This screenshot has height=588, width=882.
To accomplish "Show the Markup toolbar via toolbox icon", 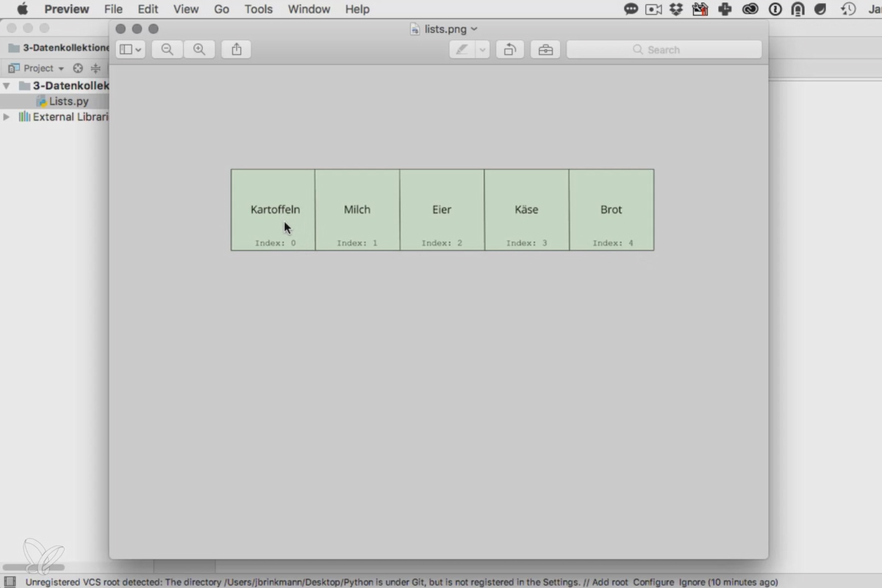I will click(x=545, y=49).
